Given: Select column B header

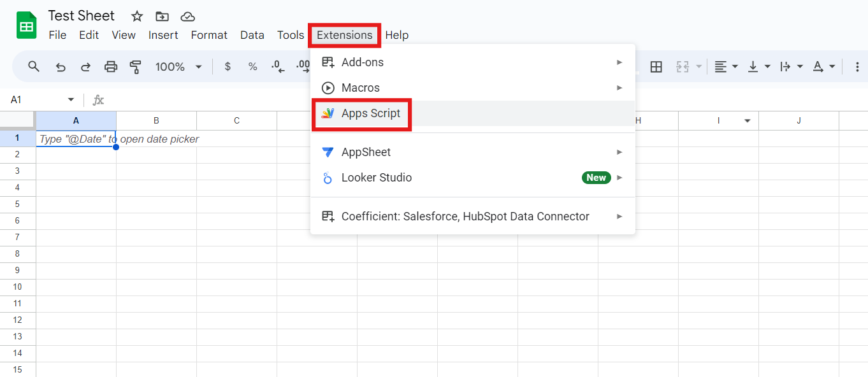Looking at the screenshot, I should click(156, 120).
